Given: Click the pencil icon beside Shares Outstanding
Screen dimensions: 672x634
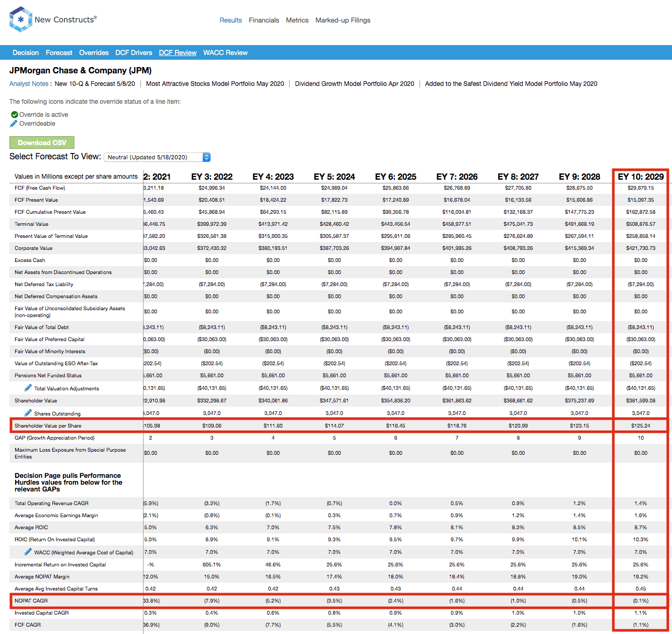Looking at the screenshot, I should click(x=28, y=413).
